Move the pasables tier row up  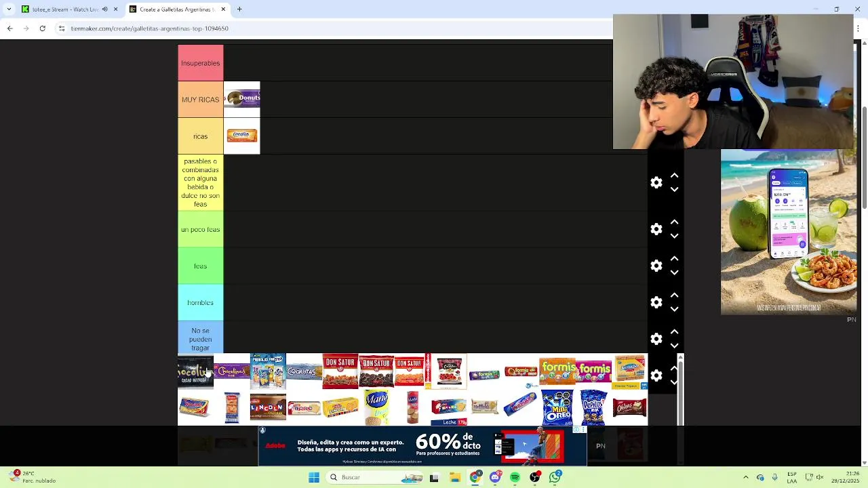point(674,176)
